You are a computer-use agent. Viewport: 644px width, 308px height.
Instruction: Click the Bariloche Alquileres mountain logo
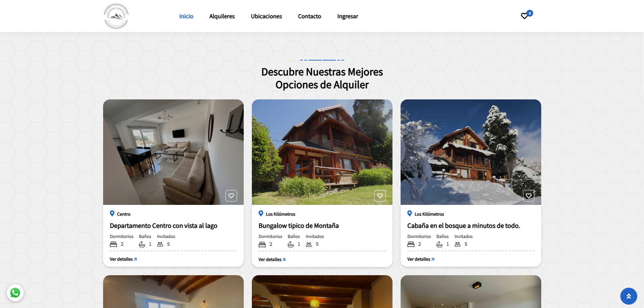116,16
